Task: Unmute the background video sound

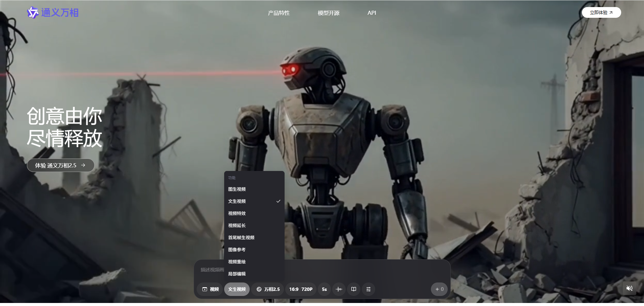Action: click(x=629, y=288)
